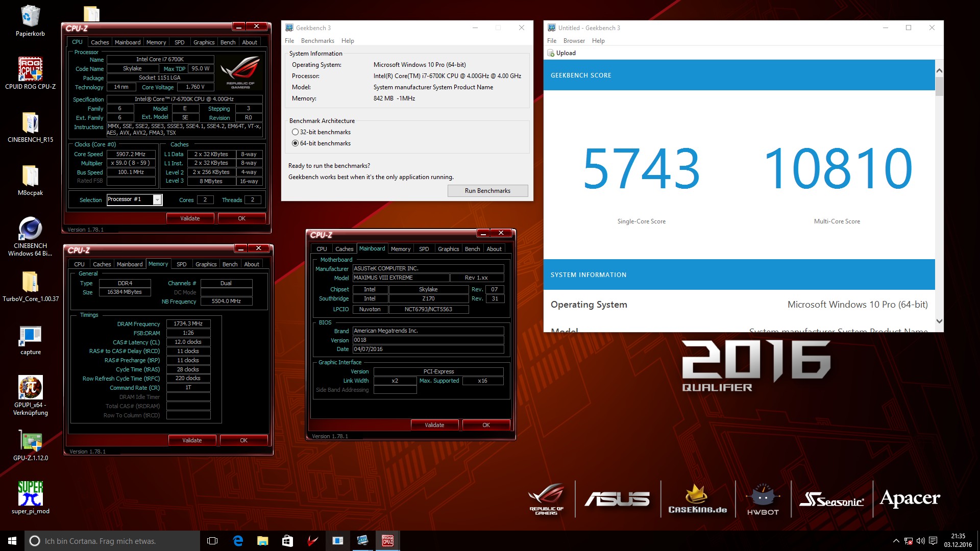Open the blue window app on taskbar
The height and width of the screenshot is (551, 980).
(337, 541)
